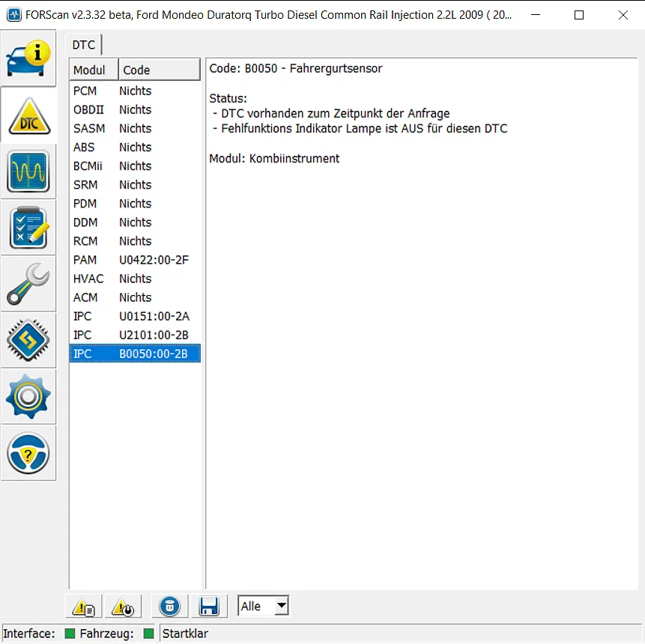This screenshot has width=645, height=644.
Task: Open the vehicle information section
Action: (x=28, y=58)
